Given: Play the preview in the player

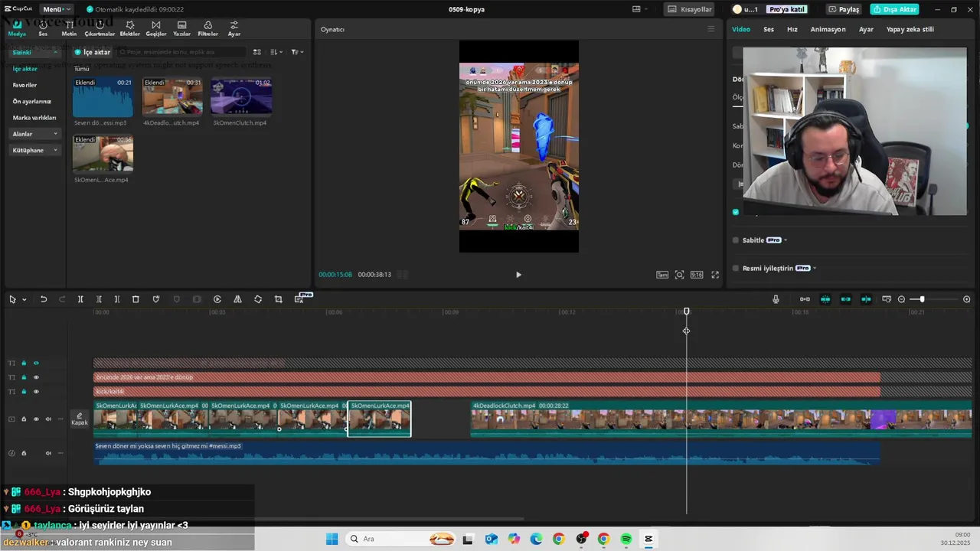Looking at the screenshot, I should [x=518, y=275].
